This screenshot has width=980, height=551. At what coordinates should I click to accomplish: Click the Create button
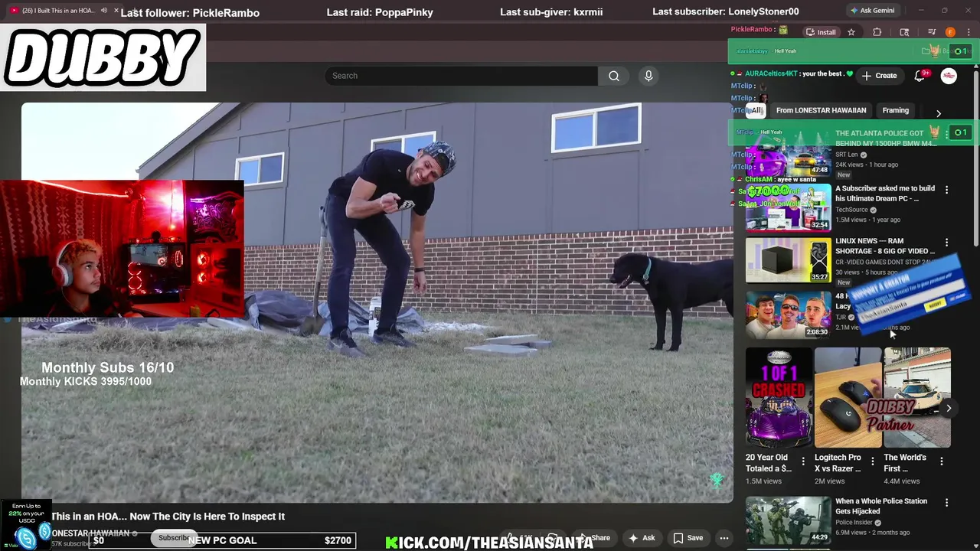879,76
